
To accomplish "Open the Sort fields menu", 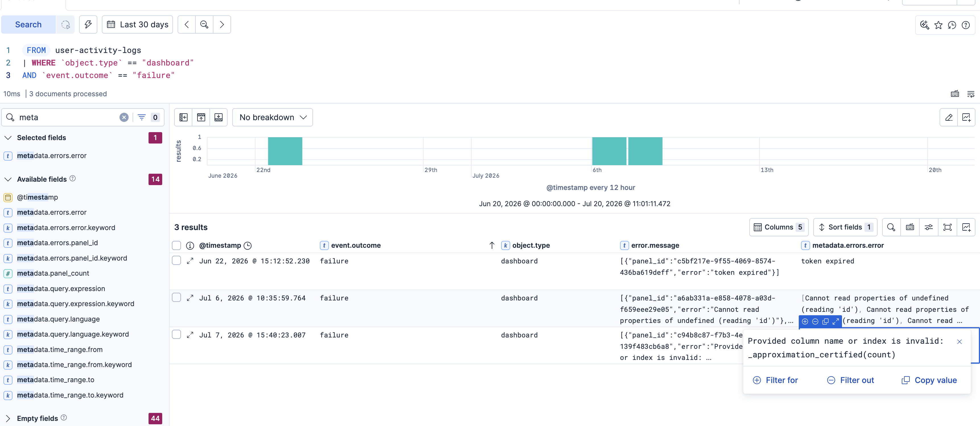I will 845,227.
